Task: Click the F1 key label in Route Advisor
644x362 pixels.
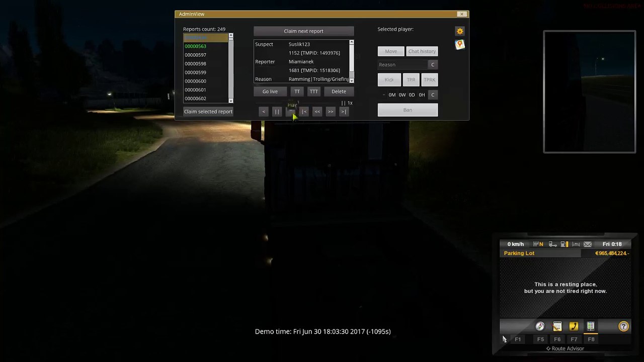Action: point(518,339)
